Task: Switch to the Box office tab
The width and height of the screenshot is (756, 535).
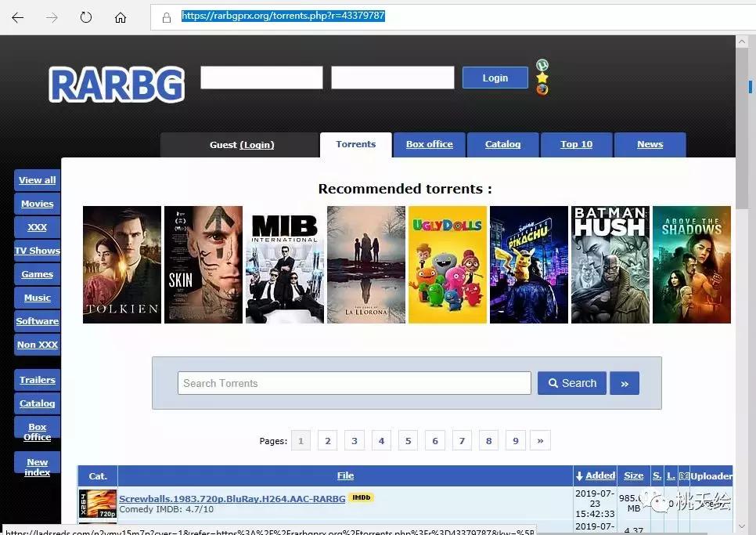Action: [429, 144]
